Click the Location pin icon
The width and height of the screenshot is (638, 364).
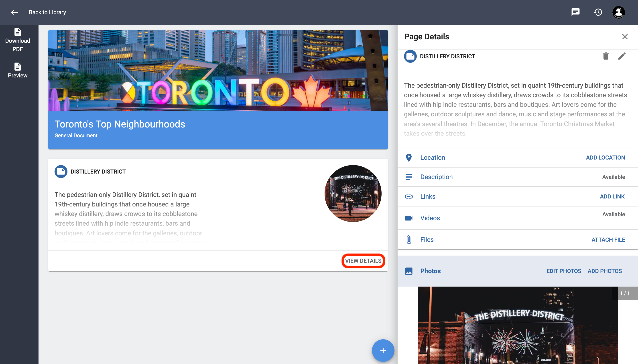tap(409, 158)
